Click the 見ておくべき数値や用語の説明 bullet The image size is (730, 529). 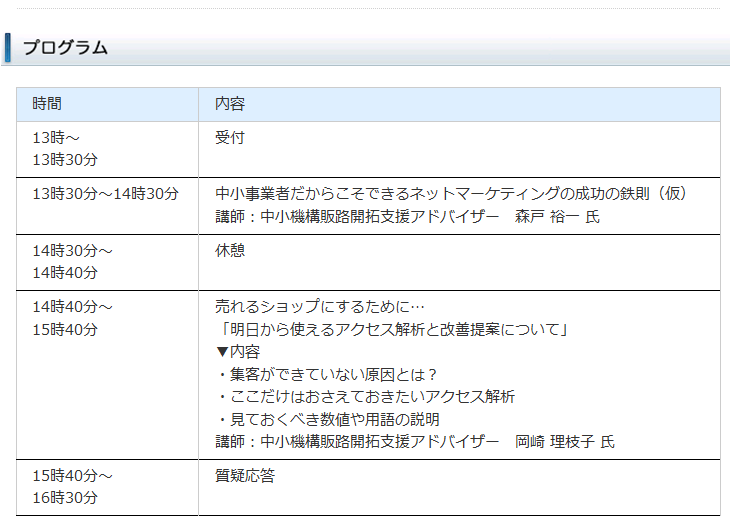[x=328, y=420]
